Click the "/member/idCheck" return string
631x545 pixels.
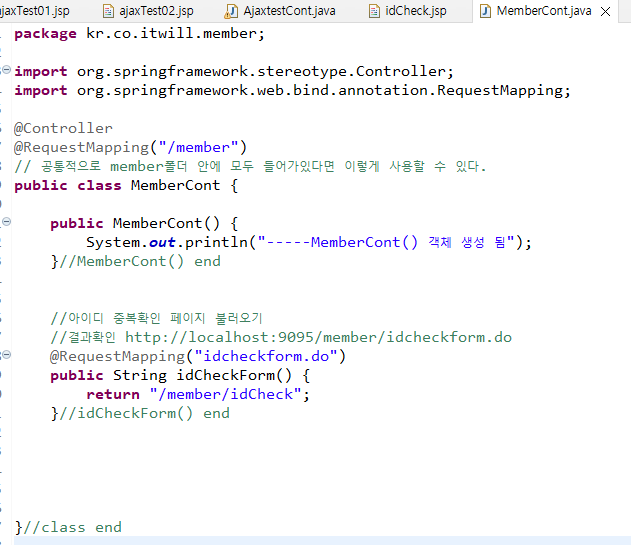pos(225,394)
